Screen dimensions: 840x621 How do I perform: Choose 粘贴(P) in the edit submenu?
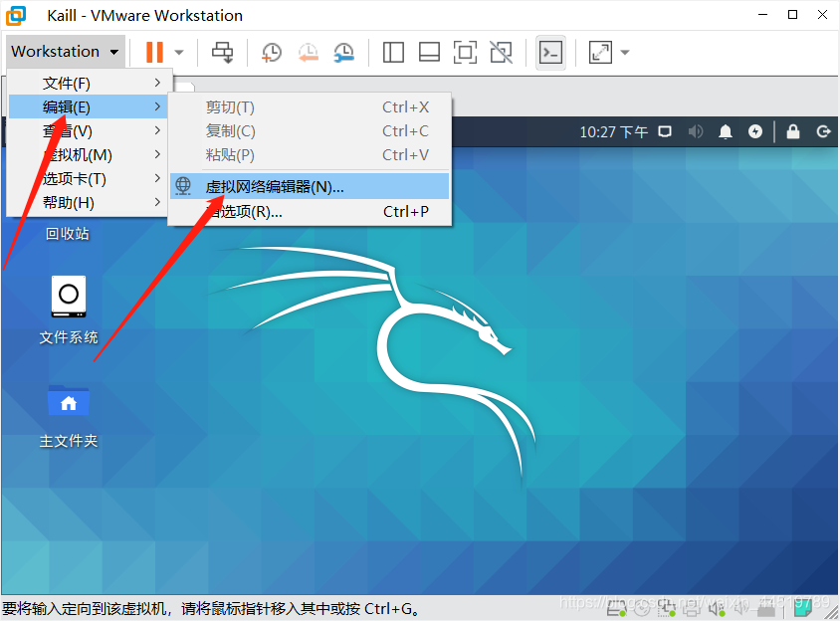pyautogui.click(x=310, y=155)
